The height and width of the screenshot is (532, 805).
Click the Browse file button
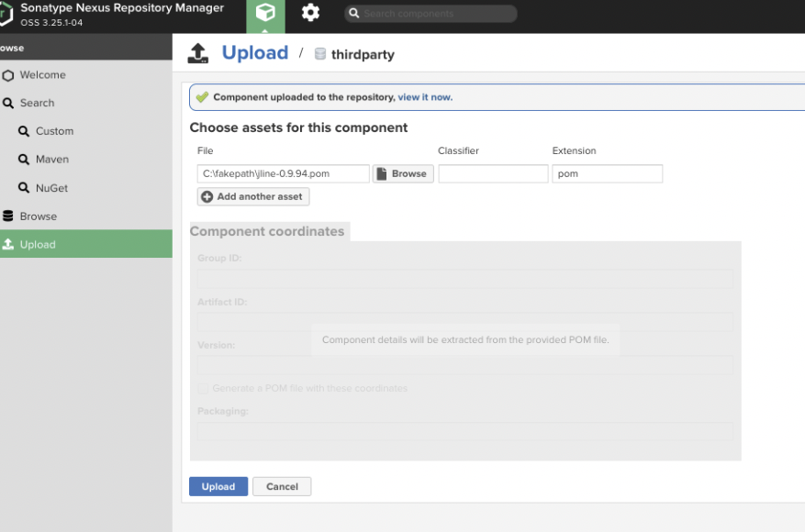(x=403, y=174)
